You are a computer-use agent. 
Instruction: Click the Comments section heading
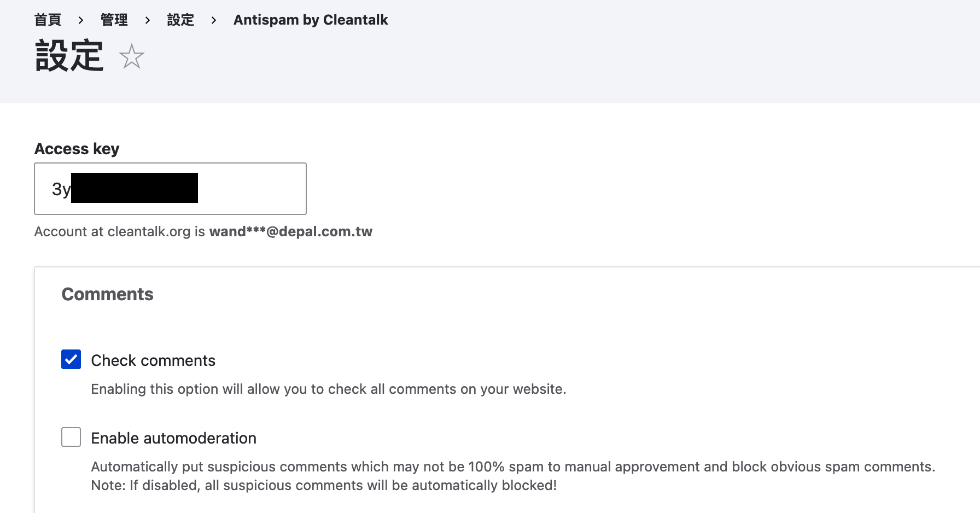107,294
